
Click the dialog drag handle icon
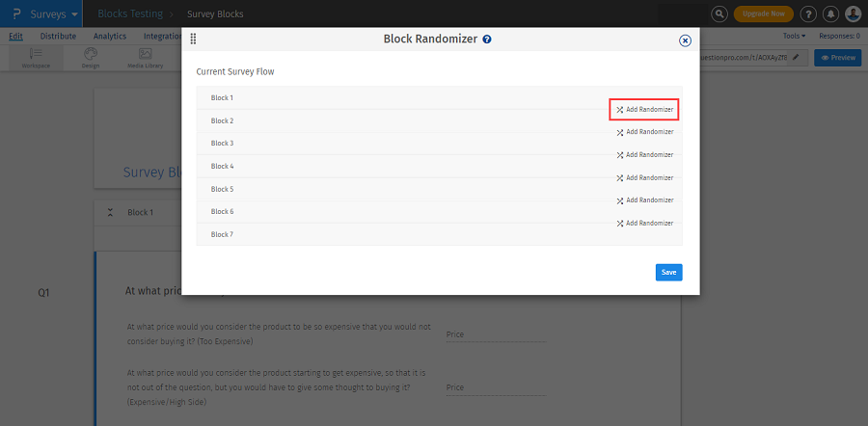[x=193, y=40]
